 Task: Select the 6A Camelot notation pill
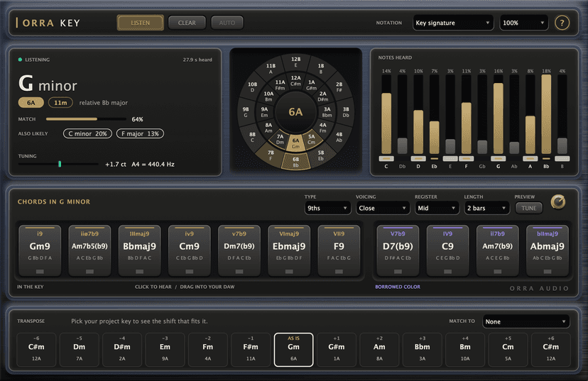click(31, 103)
